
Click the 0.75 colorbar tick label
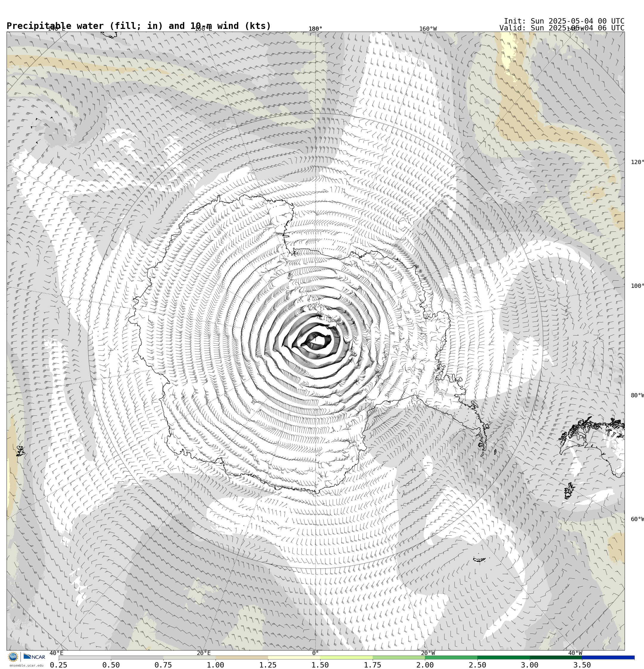(163, 665)
